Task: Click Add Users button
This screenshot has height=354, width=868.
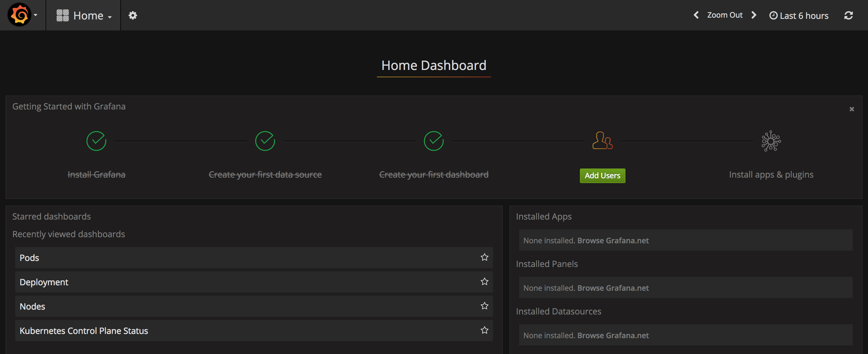Action: click(602, 175)
